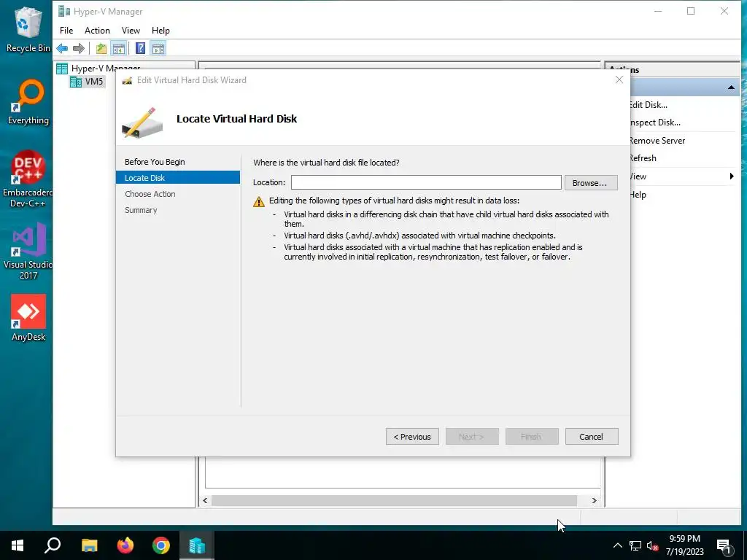Expand the View submenu arrow in Actions

pyautogui.click(x=732, y=176)
